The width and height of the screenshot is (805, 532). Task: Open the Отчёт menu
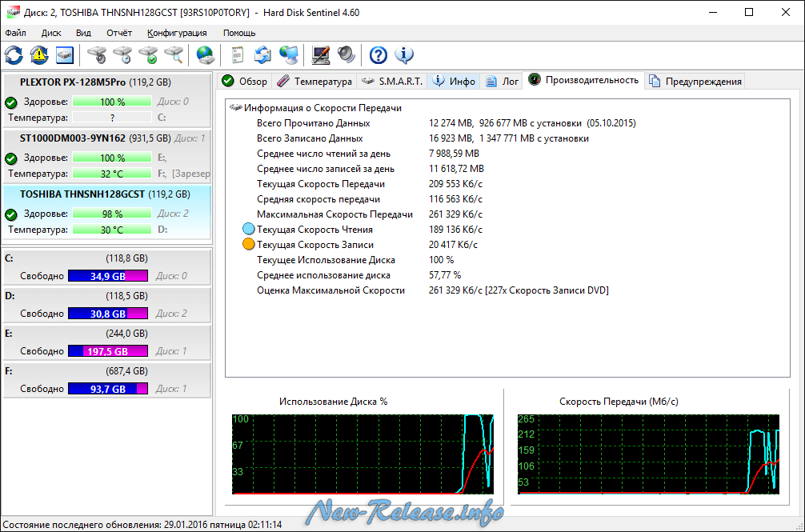click(119, 33)
